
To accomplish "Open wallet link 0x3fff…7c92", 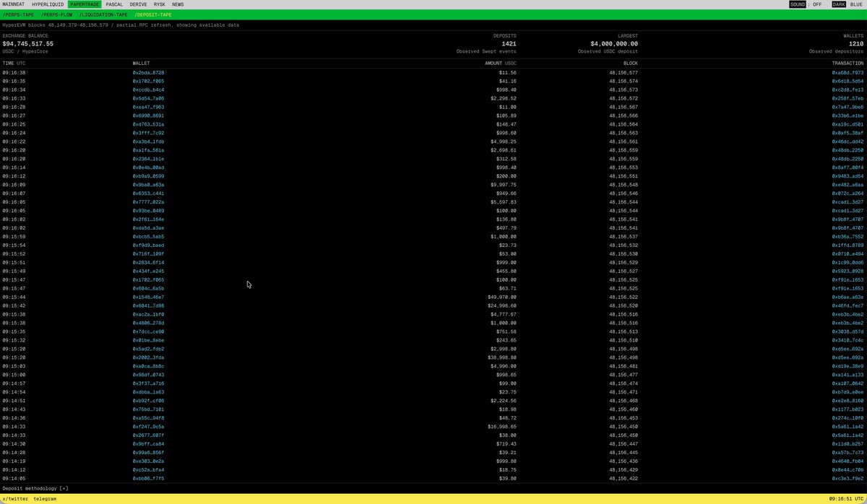I will (148, 133).
